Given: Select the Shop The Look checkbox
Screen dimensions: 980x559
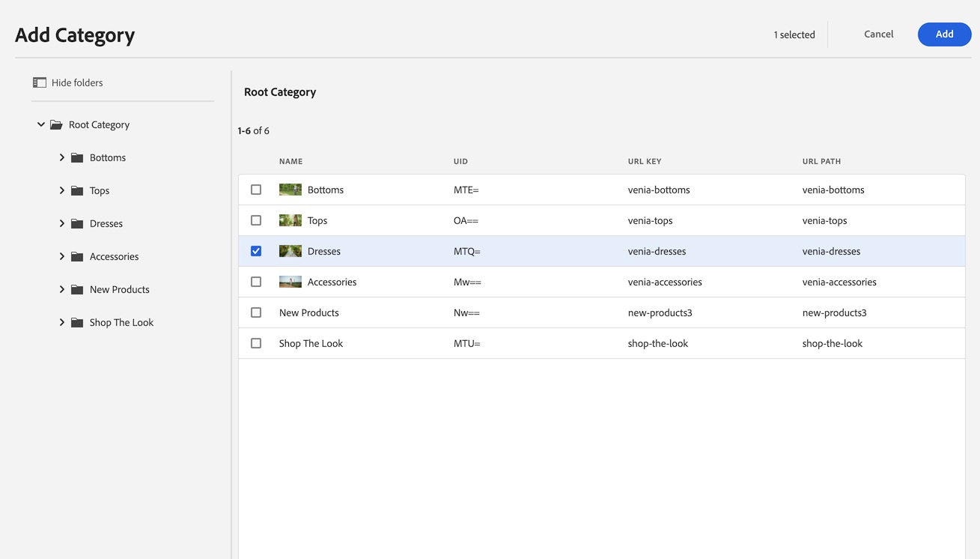Looking at the screenshot, I should pyautogui.click(x=256, y=343).
